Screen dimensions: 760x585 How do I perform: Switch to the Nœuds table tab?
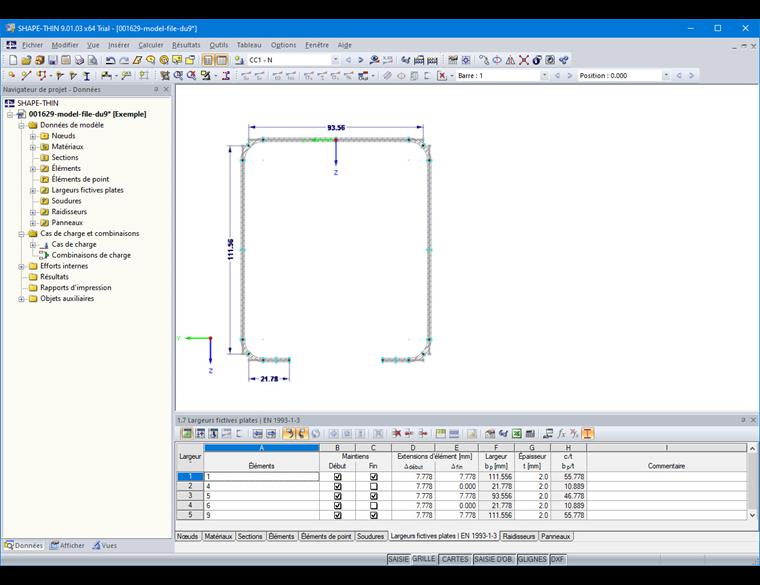pos(188,536)
